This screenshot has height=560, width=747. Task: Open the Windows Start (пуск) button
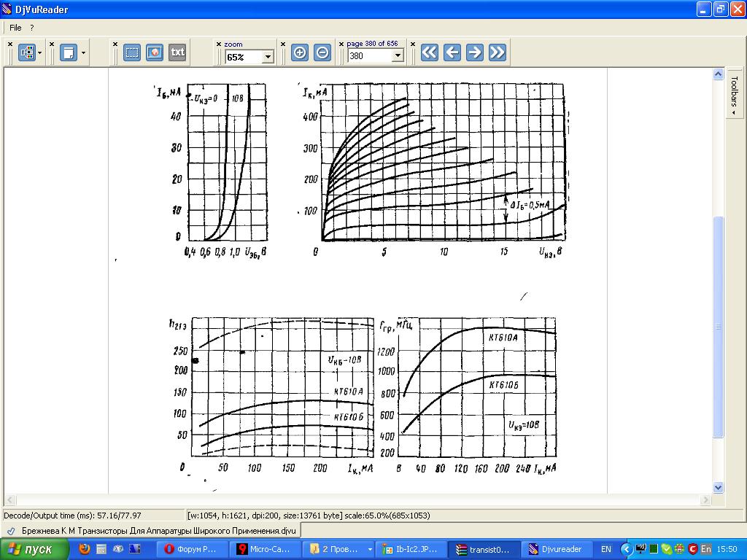pos(31,549)
